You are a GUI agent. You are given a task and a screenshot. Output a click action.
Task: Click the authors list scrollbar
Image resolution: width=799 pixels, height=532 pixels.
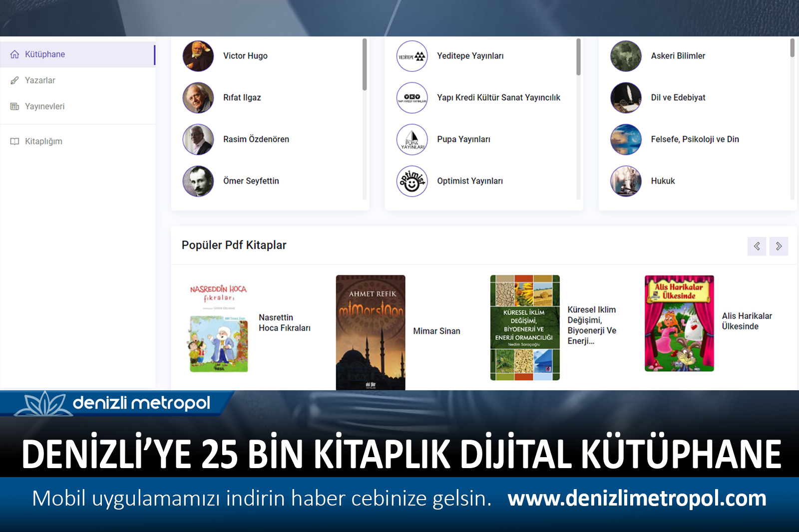365,65
